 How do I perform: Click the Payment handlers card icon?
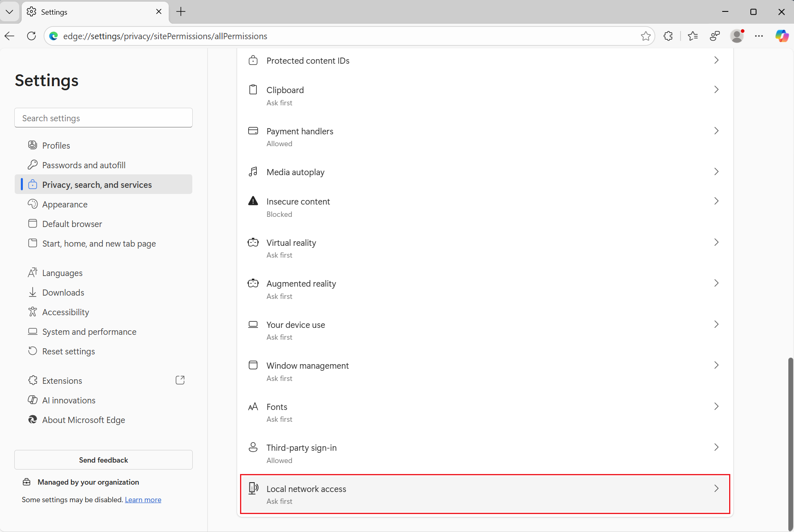click(253, 131)
